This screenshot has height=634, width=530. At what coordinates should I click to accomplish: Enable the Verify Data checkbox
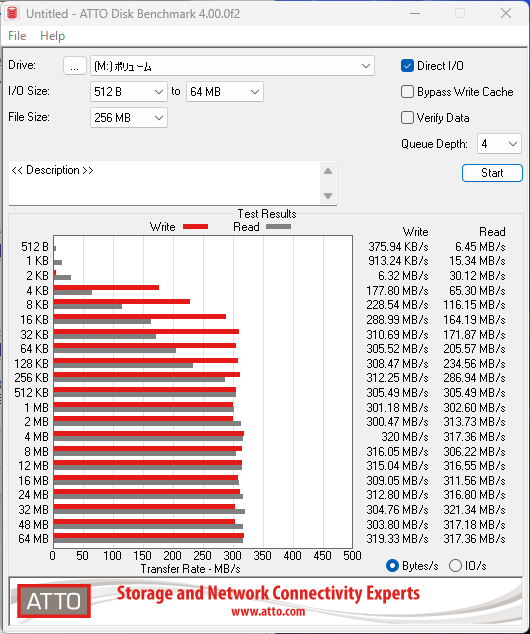pyautogui.click(x=407, y=118)
